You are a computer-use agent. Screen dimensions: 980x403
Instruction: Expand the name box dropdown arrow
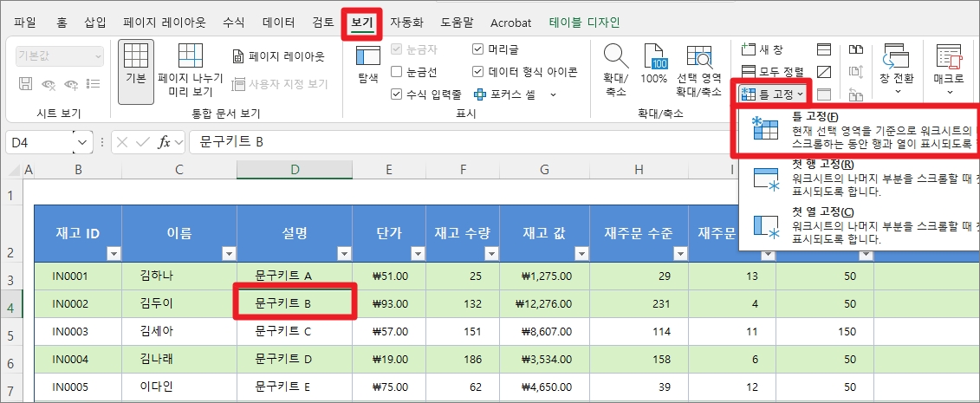click(82, 142)
